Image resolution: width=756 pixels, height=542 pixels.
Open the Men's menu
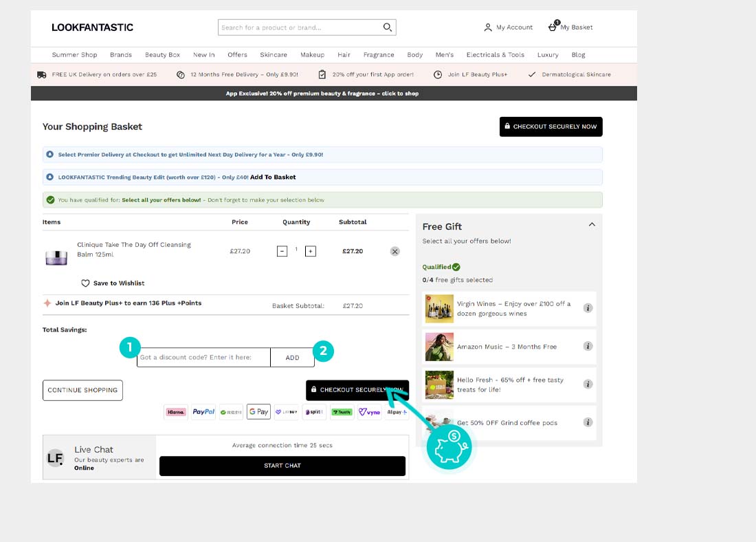tap(445, 55)
